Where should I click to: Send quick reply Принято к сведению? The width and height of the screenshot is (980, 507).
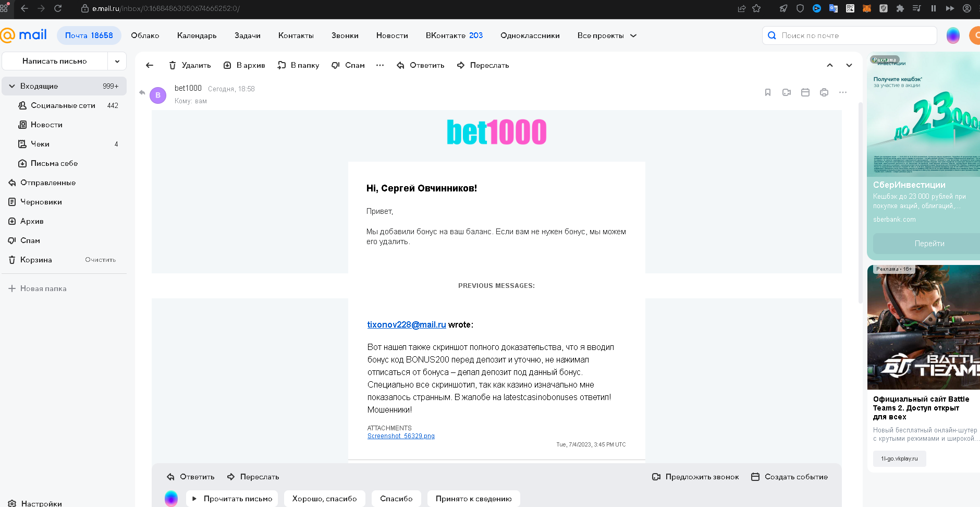[x=474, y=499]
